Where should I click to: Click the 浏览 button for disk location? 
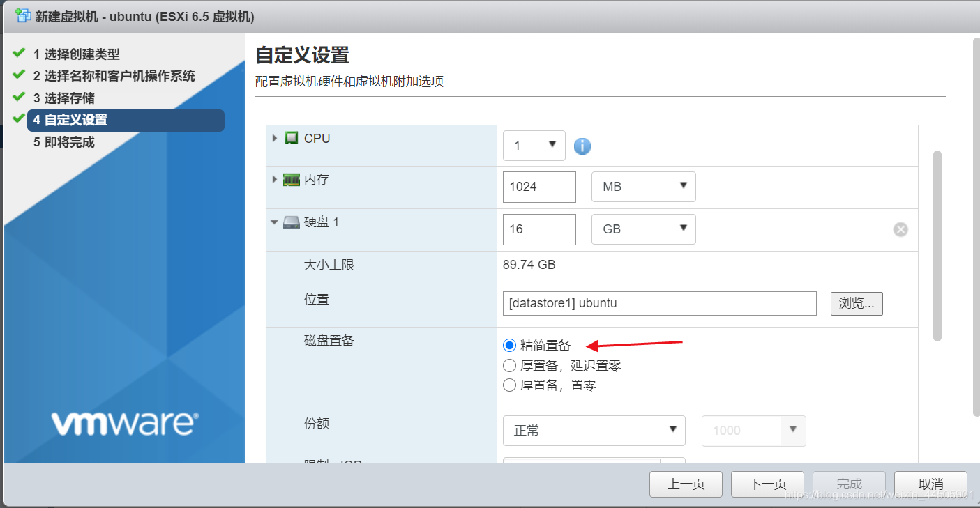tap(856, 303)
